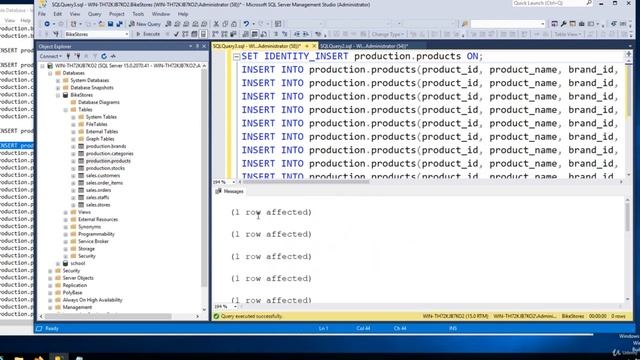Open the Project menu

click(117, 14)
